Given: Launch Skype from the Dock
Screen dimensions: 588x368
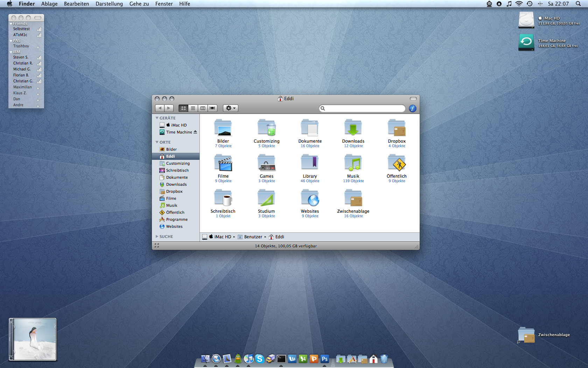Looking at the screenshot, I should coord(259,359).
